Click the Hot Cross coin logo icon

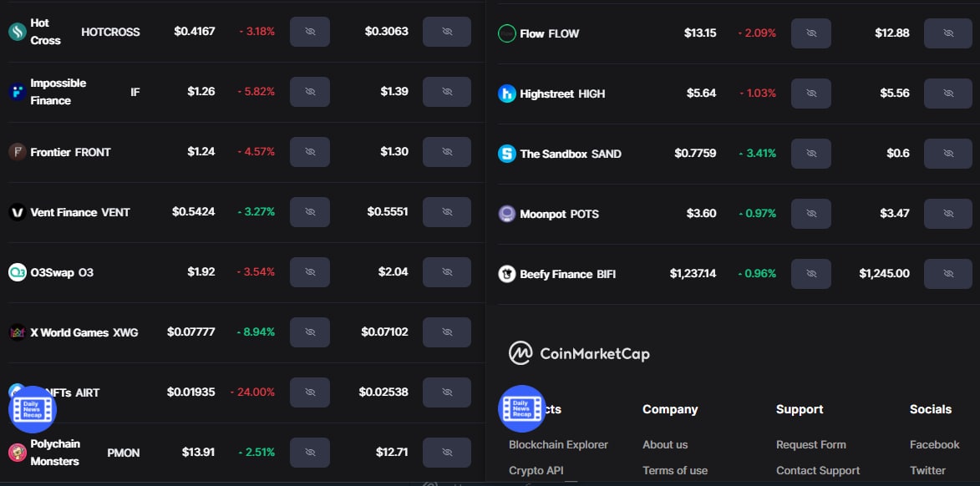18,32
